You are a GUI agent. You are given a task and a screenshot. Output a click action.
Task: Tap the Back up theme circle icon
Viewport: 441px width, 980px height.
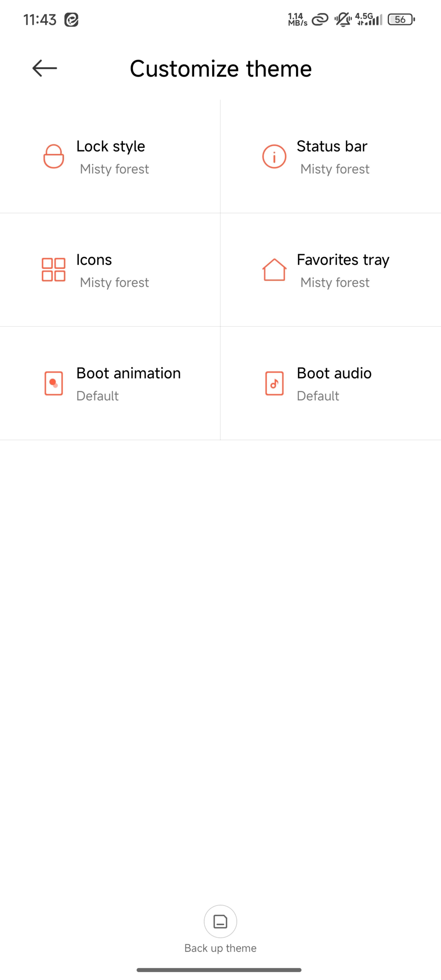220,921
